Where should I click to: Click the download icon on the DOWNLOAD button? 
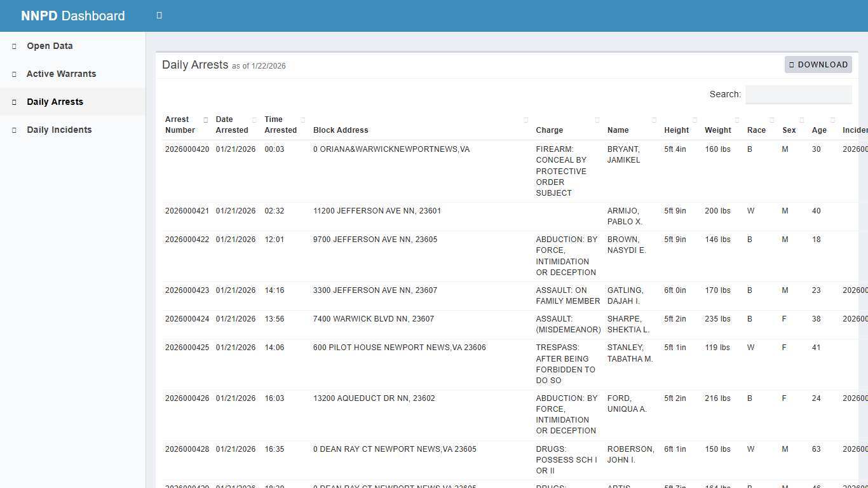click(792, 64)
